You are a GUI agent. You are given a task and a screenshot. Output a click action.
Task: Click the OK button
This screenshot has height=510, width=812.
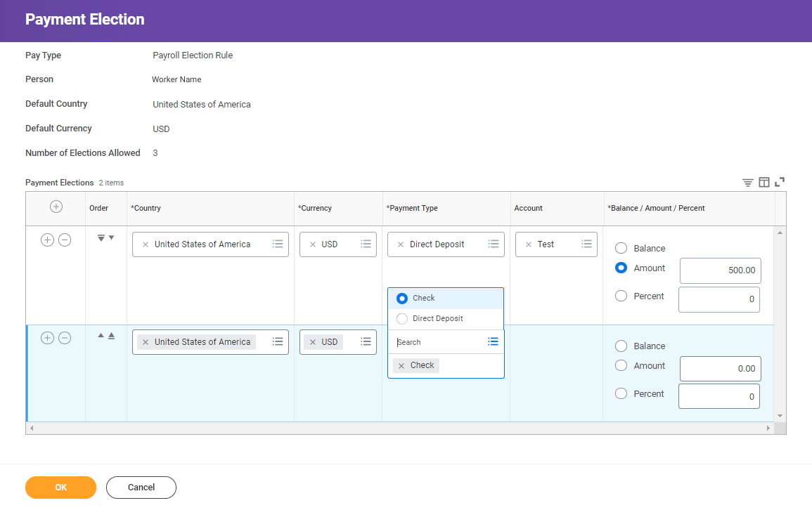(60, 487)
